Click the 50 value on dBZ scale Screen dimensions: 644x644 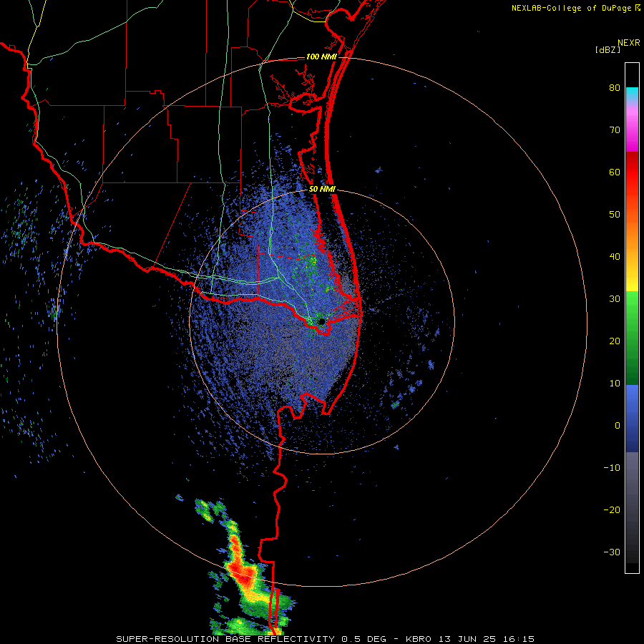click(x=615, y=215)
